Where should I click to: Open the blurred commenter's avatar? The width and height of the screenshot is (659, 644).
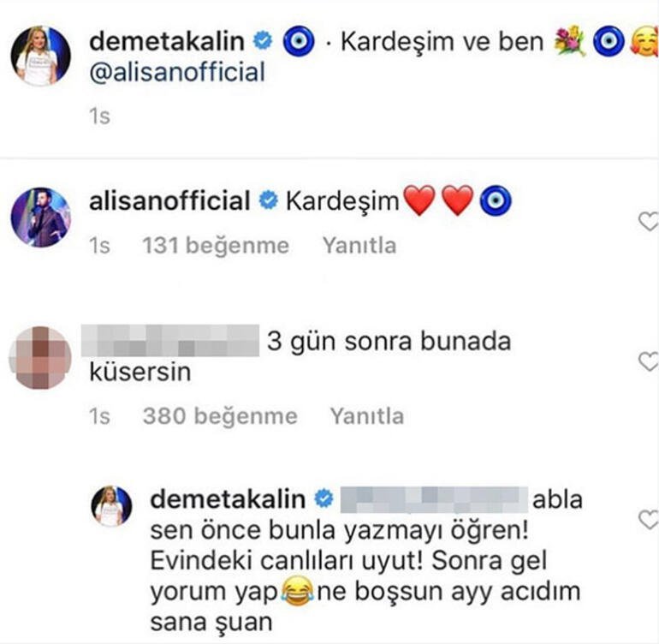(x=40, y=358)
